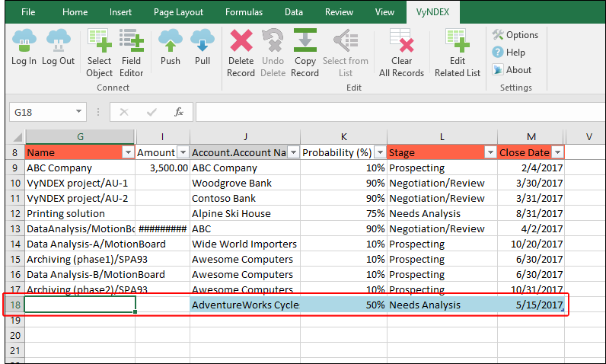Click Delete Record red X icon
This screenshot has height=364, width=606.
point(241,40)
